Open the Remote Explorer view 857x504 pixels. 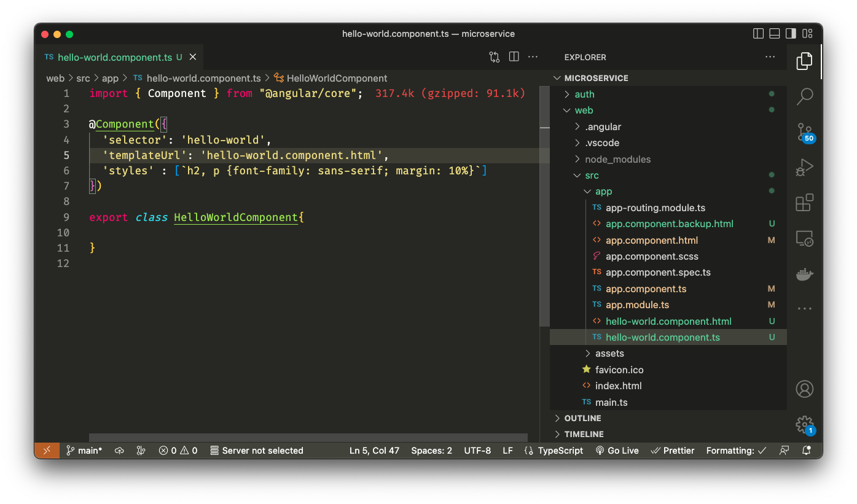(x=804, y=238)
